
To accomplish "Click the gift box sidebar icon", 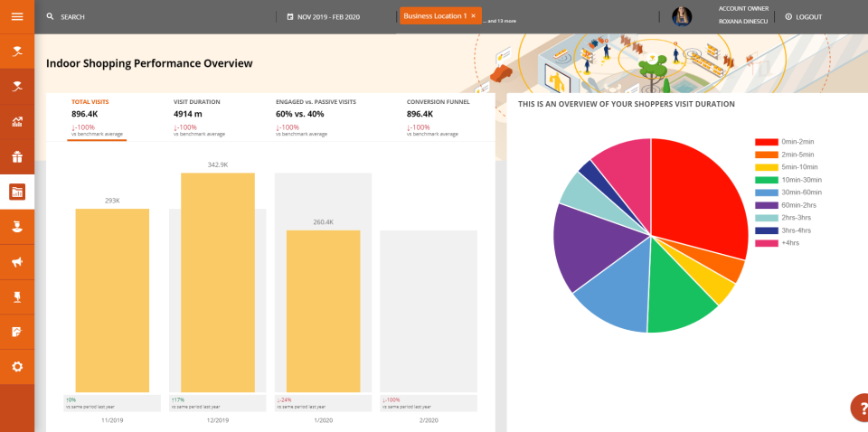I will (17, 156).
